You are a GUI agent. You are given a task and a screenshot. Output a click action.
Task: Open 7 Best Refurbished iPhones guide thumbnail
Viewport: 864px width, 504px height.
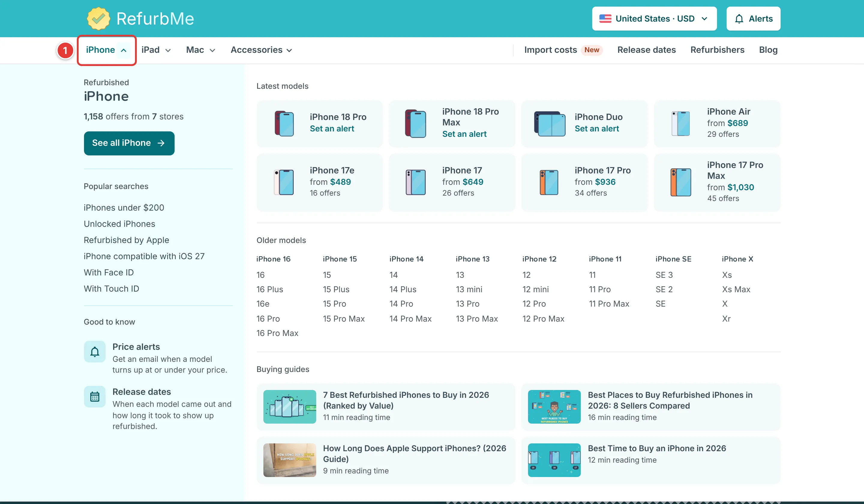[x=289, y=406]
